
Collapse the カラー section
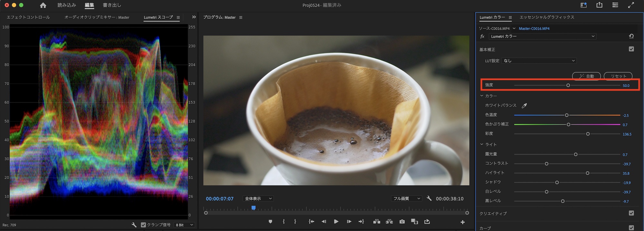coord(482,96)
